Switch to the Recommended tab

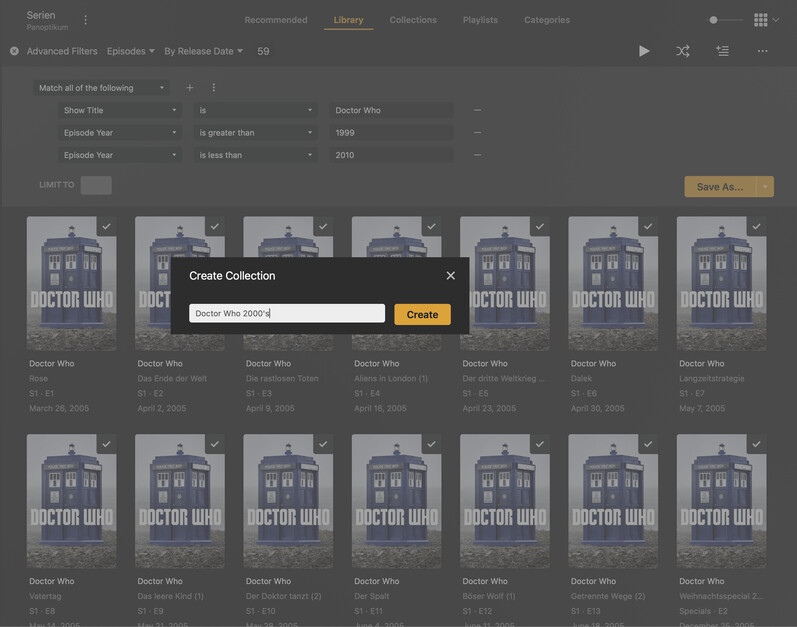pos(276,20)
